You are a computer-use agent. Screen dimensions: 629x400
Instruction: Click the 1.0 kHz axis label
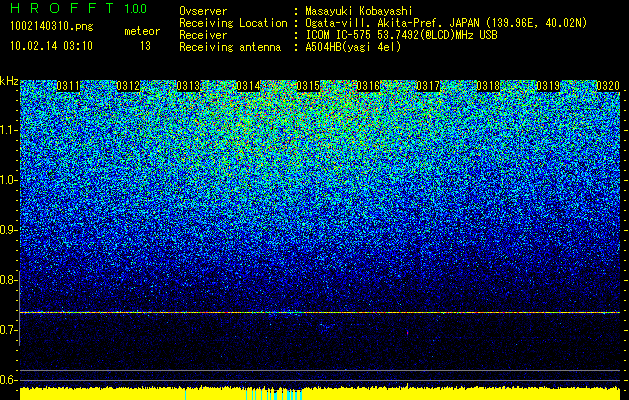point(9,181)
